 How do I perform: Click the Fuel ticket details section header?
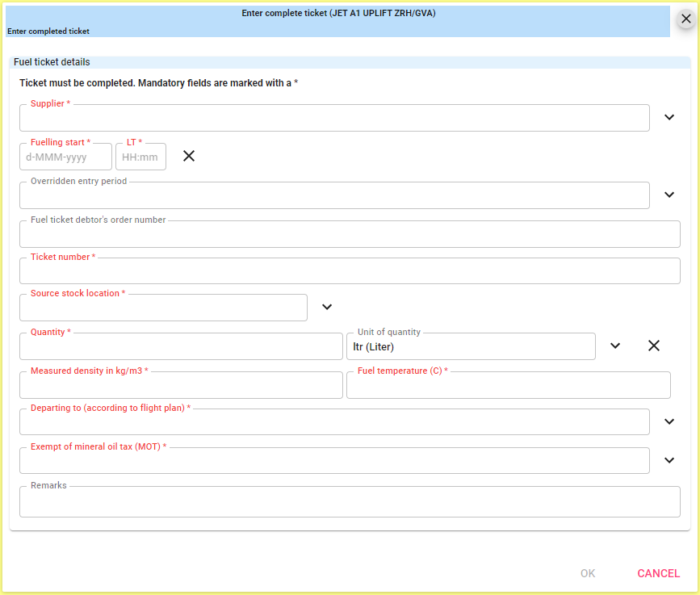pyautogui.click(x=350, y=62)
